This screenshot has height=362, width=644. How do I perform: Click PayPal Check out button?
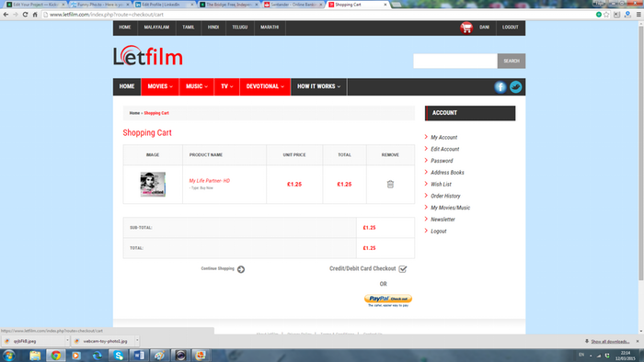[x=387, y=299]
